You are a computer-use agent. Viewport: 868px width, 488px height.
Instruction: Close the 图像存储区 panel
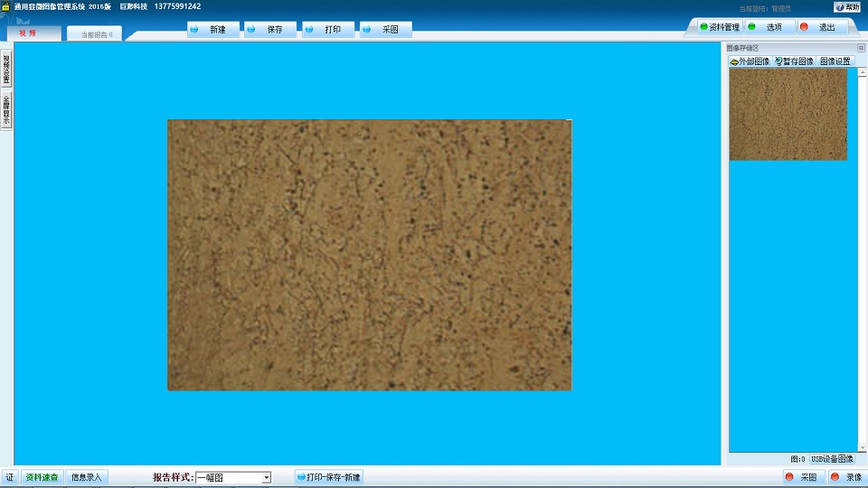[x=861, y=48]
